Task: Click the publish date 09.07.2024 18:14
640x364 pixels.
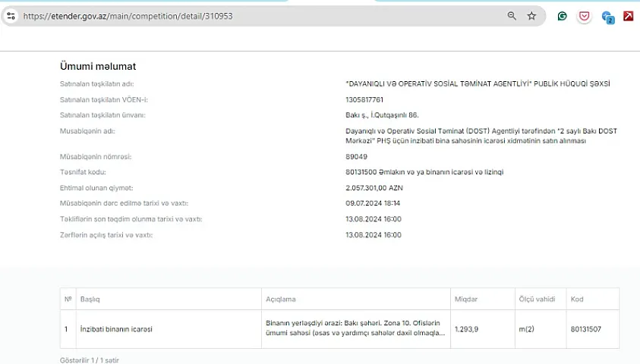Action: 373,203
